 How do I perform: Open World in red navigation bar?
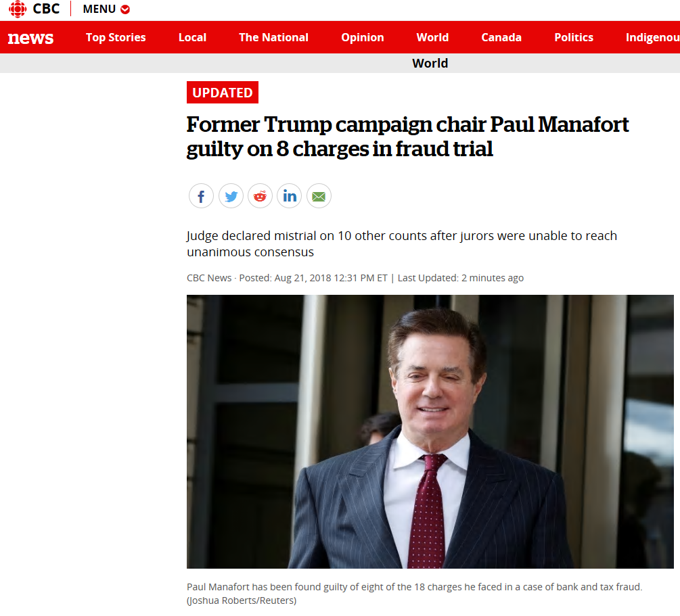coord(433,37)
